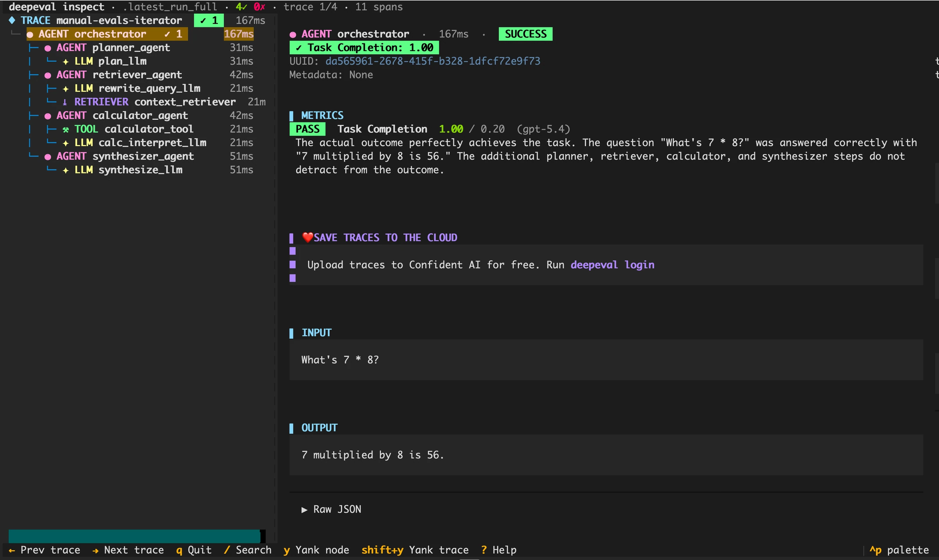Open the ^p palette
This screenshot has width=939, height=560.
click(x=899, y=550)
